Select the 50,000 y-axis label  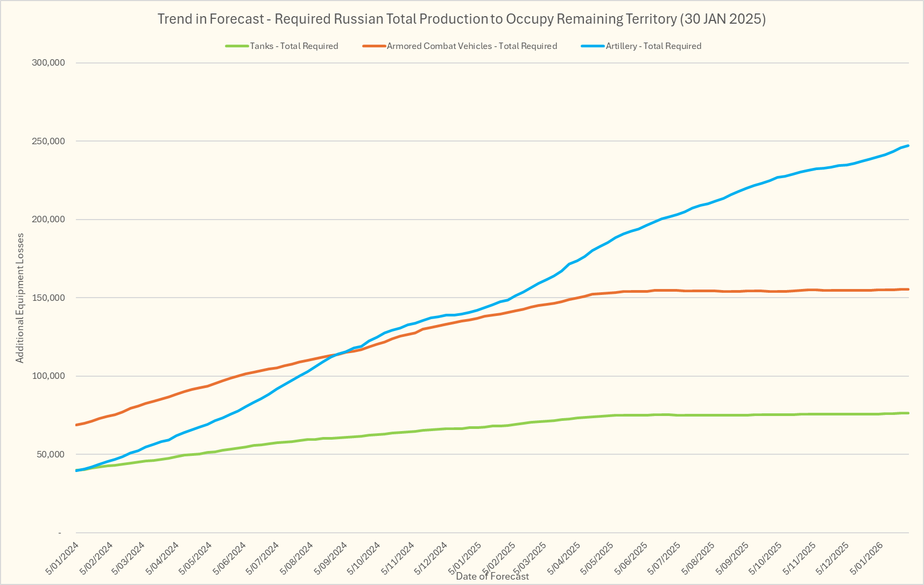51,455
